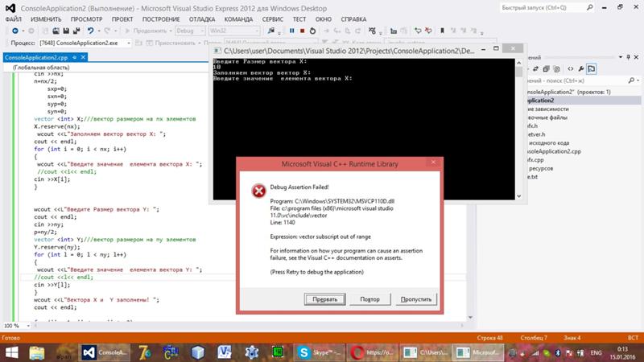
Task: Click Solution Explorer Properties wrench icon
Action: click(x=581, y=69)
